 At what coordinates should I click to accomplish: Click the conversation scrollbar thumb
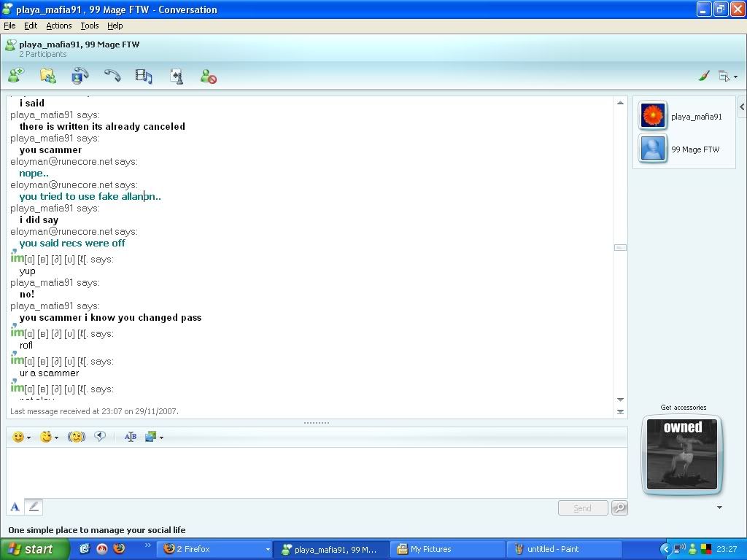pyautogui.click(x=620, y=248)
